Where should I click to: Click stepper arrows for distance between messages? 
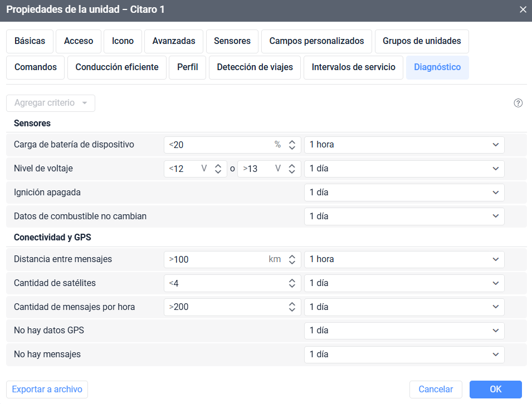click(292, 259)
